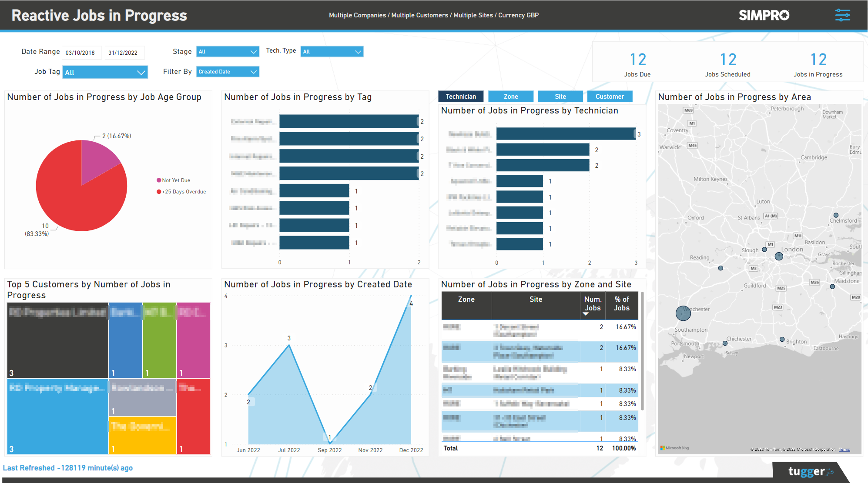Click the map bubble near Slough
The height and width of the screenshot is (483, 868).
(764, 250)
